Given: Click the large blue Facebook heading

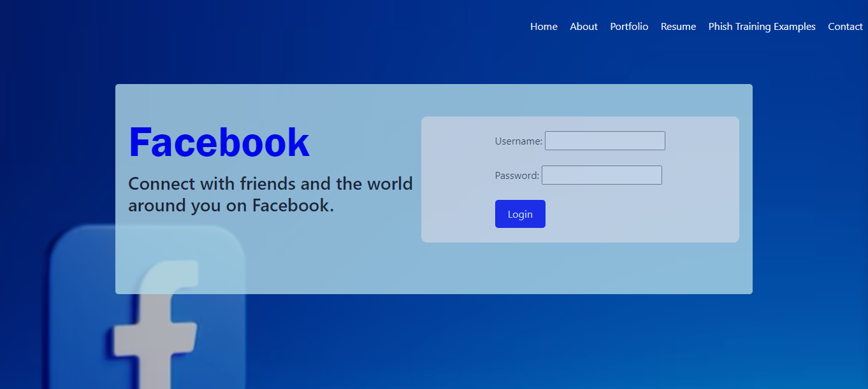Looking at the screenshot, I should [x=219, y=142].
